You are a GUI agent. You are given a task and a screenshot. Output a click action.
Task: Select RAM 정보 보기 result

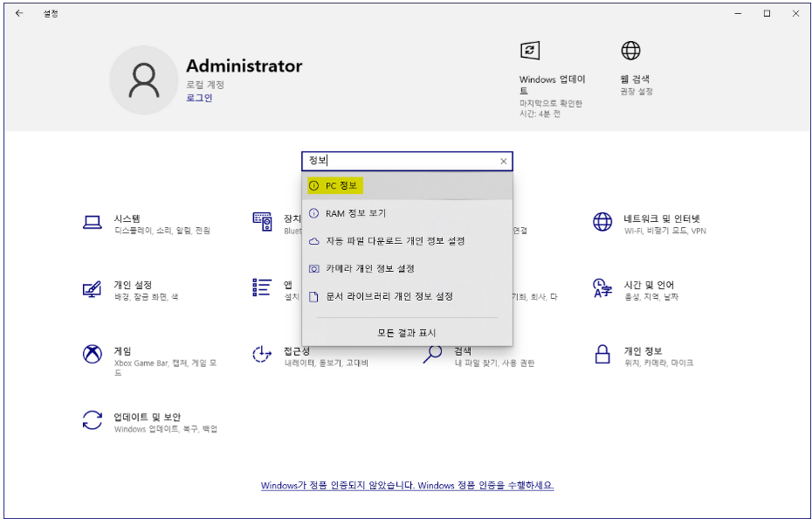pyautogui.click(x=407, y=213)
